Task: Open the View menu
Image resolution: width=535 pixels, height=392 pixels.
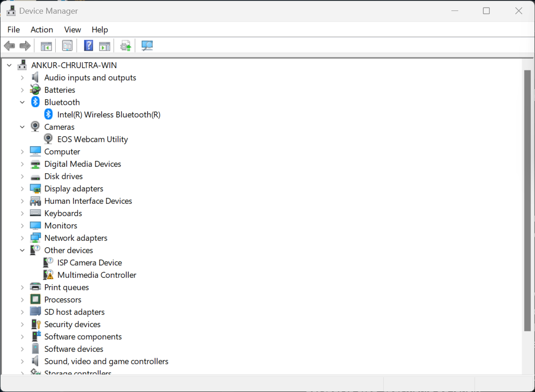Action: click(x=72, y=30)
